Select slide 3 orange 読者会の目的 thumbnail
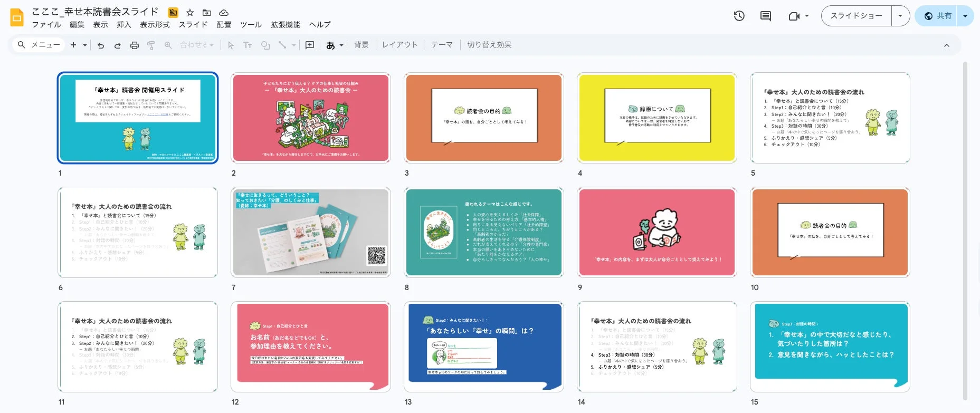Viewport: 980px width, 413px height. pyautogui.click(x=484, y=118)
